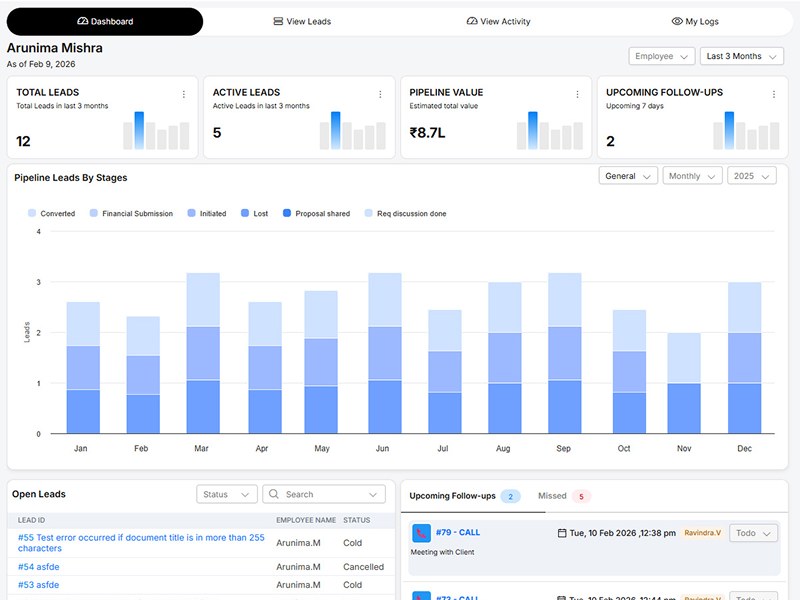Click the Mar bar in pipeline chart
800x600 pixels.
tap(203, 353)
